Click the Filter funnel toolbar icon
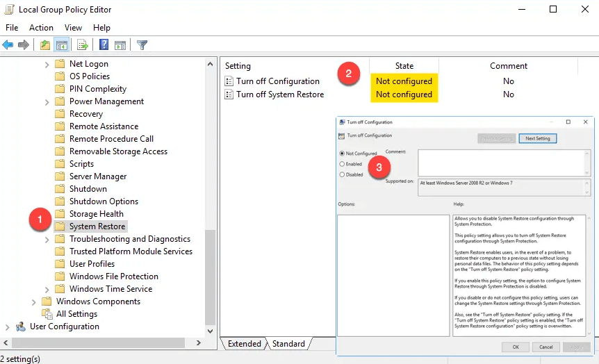The width and height of the screenshot is (599, 364). [142, 45]
